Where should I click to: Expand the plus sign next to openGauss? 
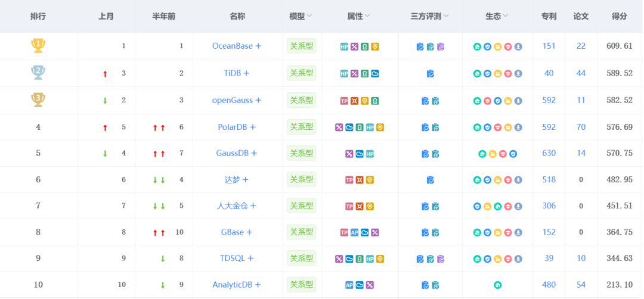coord(258,101)
